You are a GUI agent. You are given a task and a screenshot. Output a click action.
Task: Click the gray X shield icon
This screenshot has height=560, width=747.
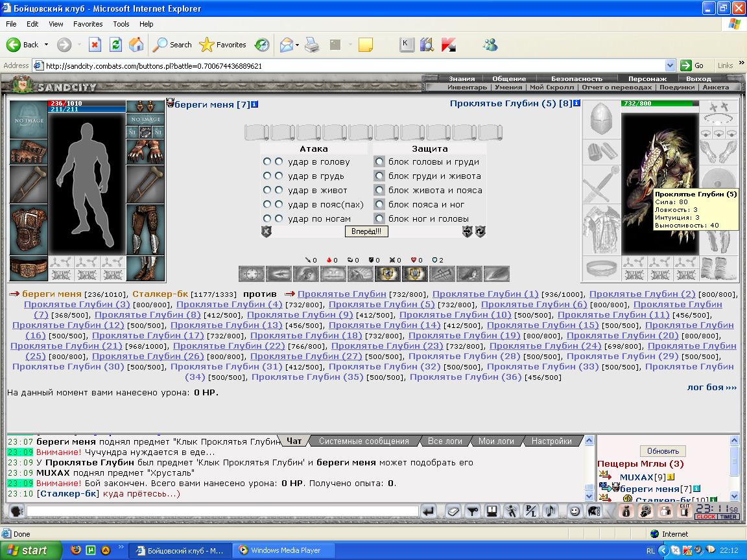coord(267,231)
